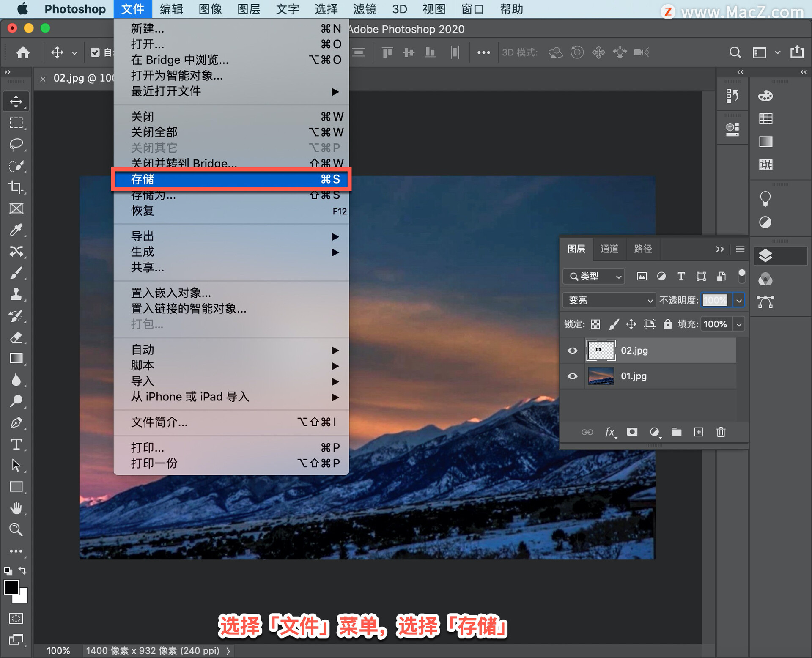This screenshot has width=812, height=658.
Task: Open layer style fx menu
Action: [x=610, y=432]
